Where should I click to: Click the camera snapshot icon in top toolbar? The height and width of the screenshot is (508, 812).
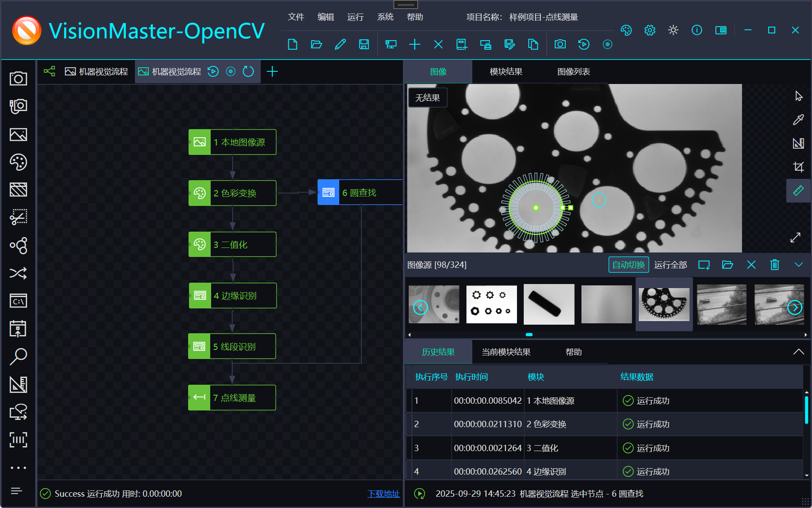(x=560, y=44)
